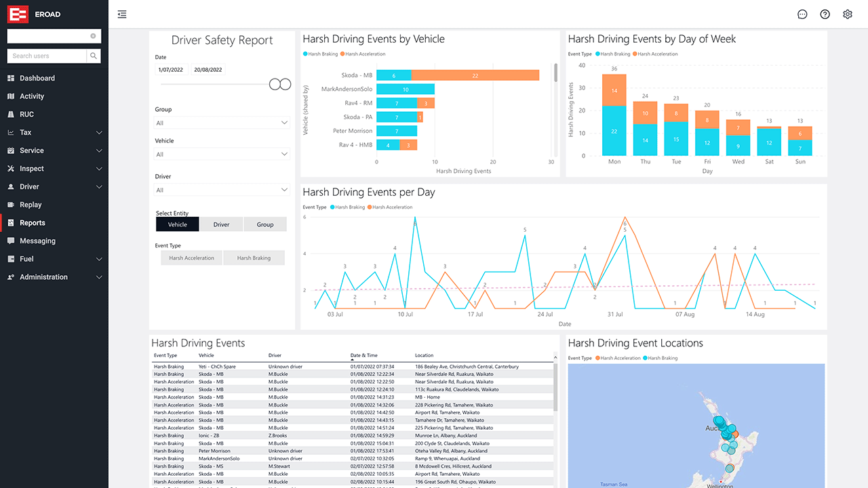Image resolution: width=868 pixels, height=488 pixels.
Task: Sort table by Driver column header
Action: [275, 356]
